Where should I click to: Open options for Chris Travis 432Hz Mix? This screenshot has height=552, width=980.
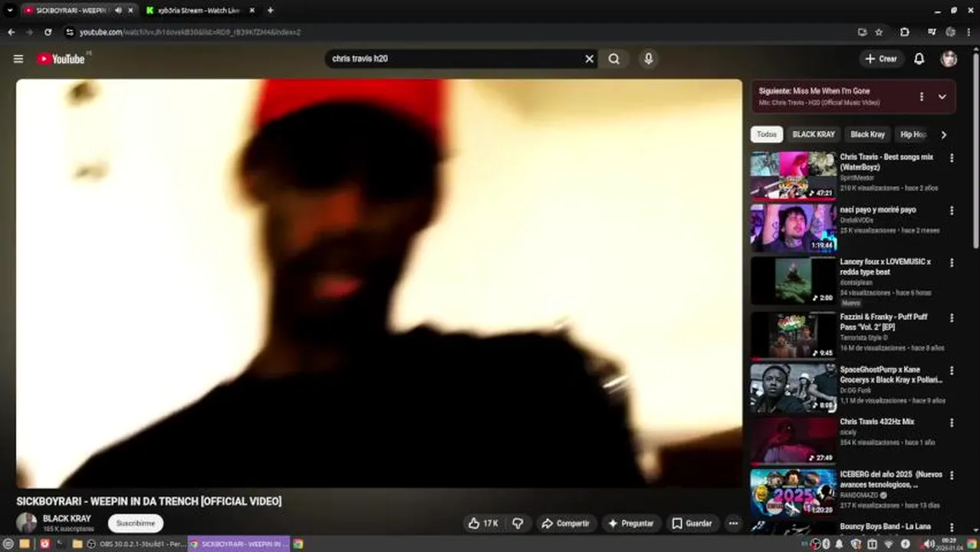tap(952, 422)
